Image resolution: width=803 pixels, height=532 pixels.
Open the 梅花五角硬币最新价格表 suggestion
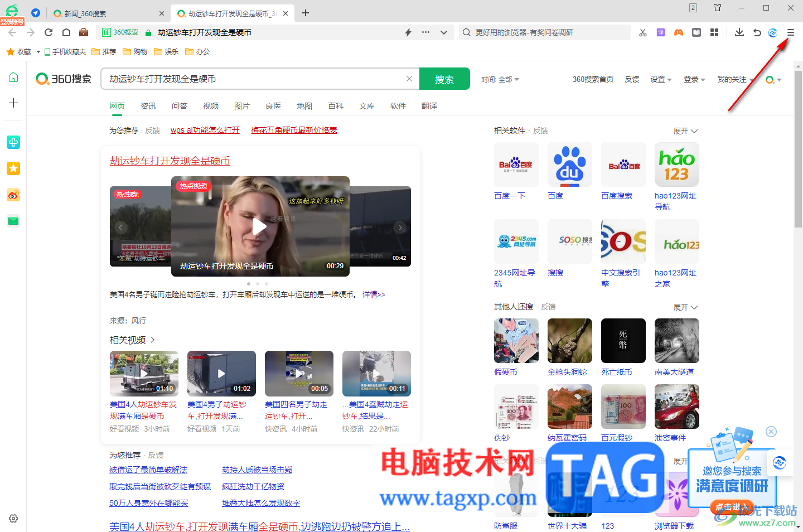click(x=294, y=130)
